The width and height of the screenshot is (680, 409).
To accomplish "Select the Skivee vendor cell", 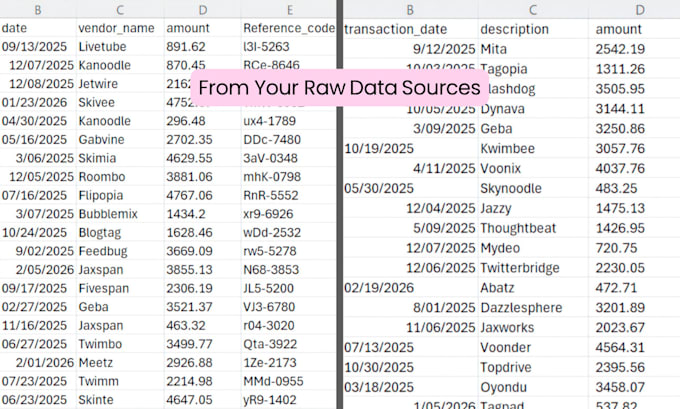I will (x=120, y=102).
